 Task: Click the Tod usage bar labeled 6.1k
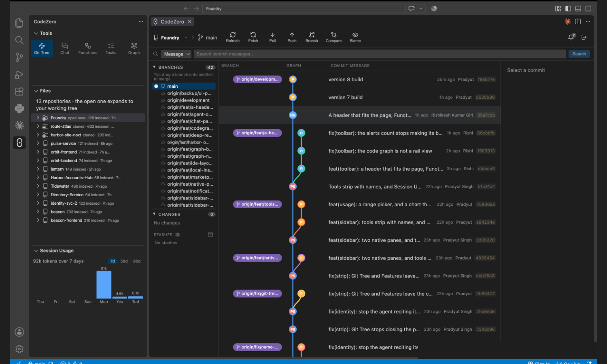(136, 297)
